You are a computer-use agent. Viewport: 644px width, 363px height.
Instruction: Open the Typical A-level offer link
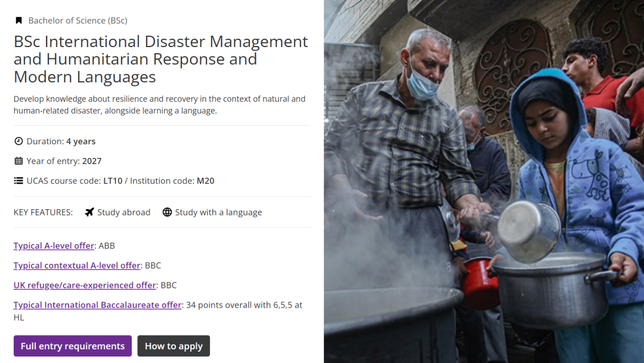(x=54, y=246)
